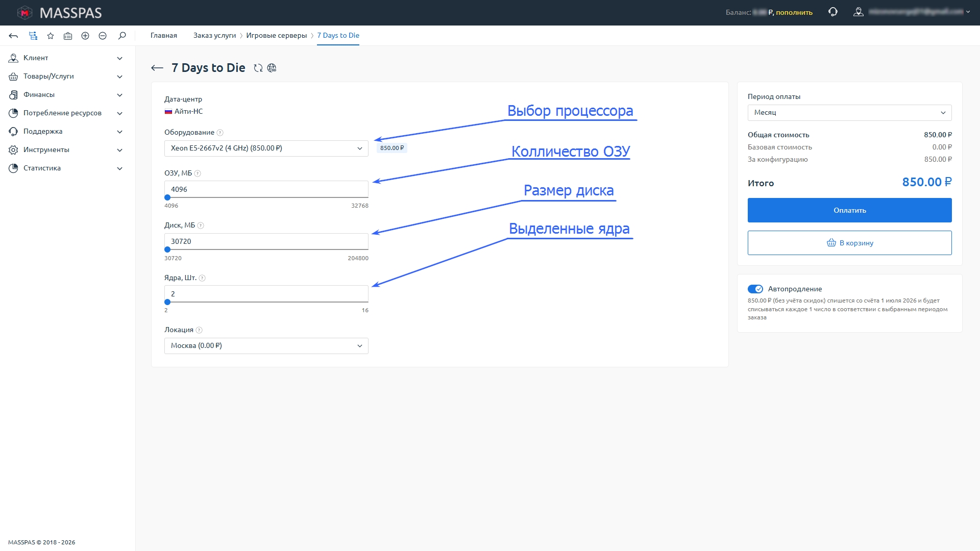
Task: Click the Итого total amount 850.00 ₽
Action: coord(927,182)
